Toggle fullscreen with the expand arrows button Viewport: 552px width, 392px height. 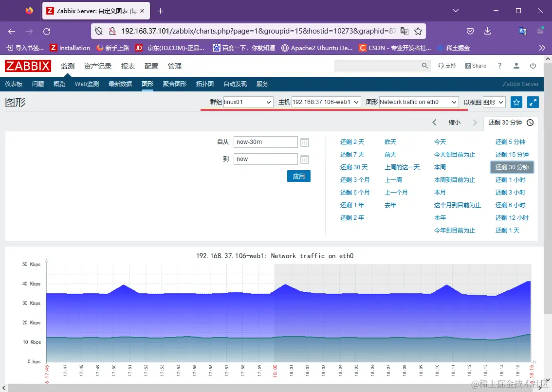pos(533,102)
